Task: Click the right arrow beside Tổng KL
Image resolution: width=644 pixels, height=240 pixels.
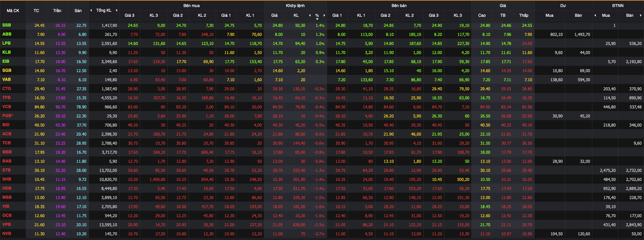Action: (x=117, y=10)
